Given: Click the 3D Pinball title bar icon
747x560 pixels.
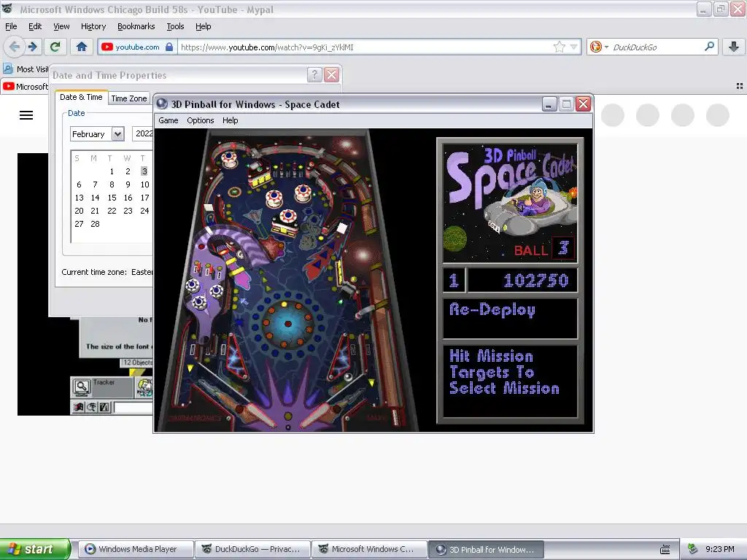Looking at the screenshot, I should (x=162, y=104).
